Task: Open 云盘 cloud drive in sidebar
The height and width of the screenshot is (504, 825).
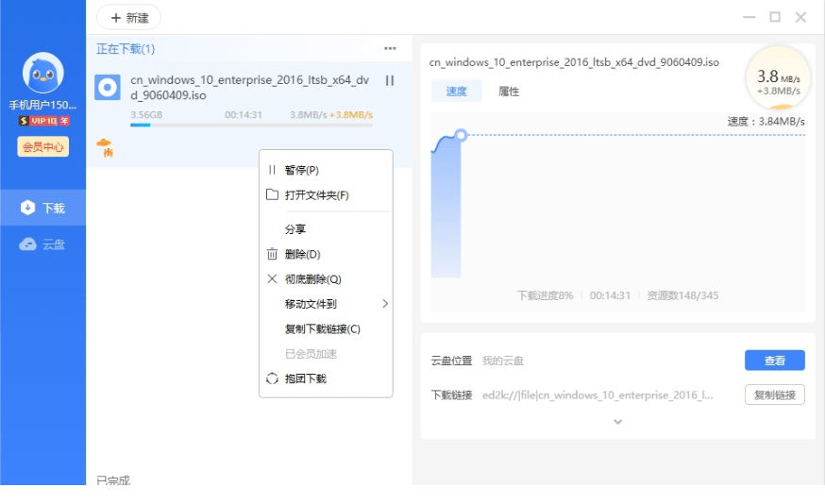Action: pyautogui.click(x=42, y=244)
